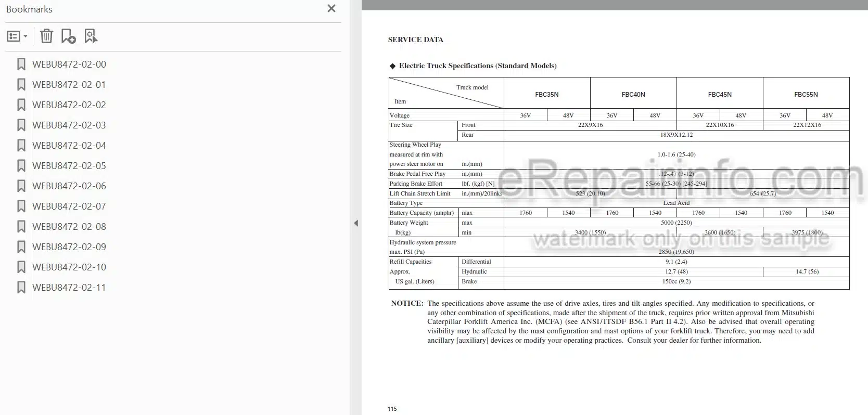The image size is (868, 415).
Task: Open bookmark WEBU8472-02-06
Action: pos(69,186)
